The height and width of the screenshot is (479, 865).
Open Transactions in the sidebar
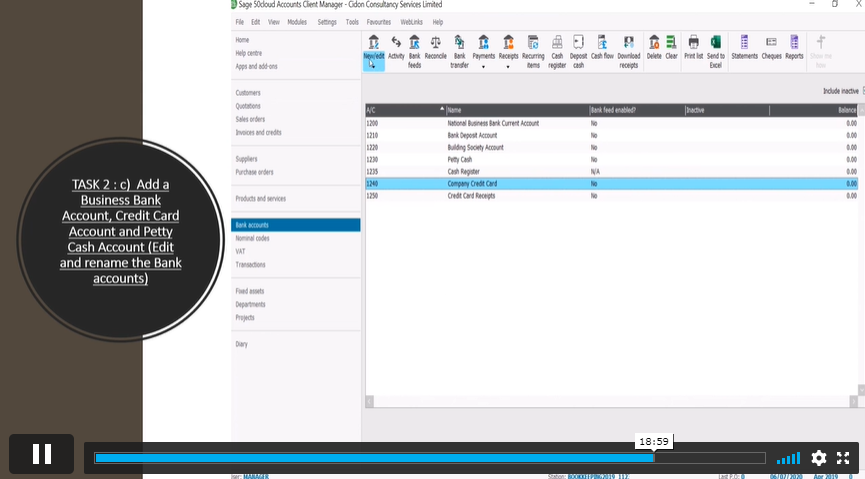pyautogui.click(x=250, y=265)
